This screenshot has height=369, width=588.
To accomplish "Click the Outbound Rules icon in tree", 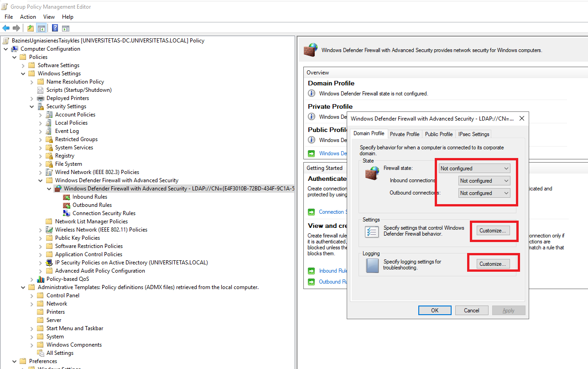I will (67, 205).
